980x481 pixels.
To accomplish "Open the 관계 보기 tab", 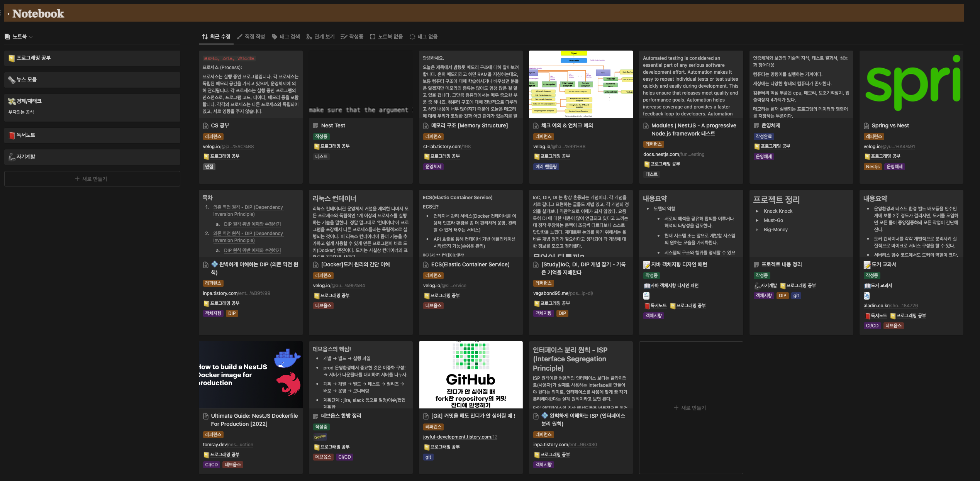I will (x=320, y=37).
